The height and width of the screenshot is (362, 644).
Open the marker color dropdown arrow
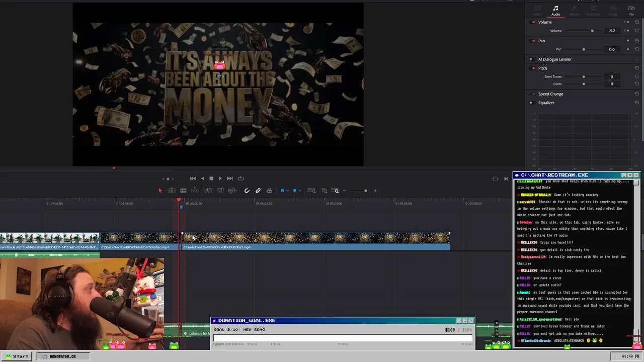tap(300, 191)
